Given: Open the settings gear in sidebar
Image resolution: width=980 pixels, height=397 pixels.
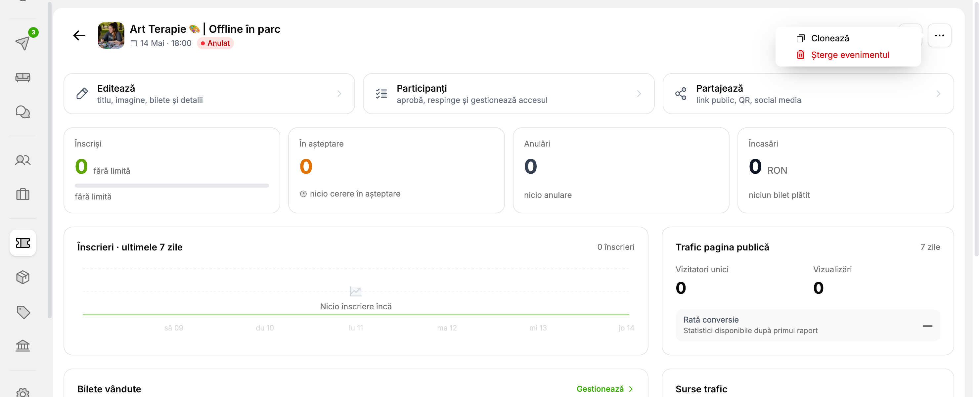Looking at the screenshot, I should [x=23, y=392].
